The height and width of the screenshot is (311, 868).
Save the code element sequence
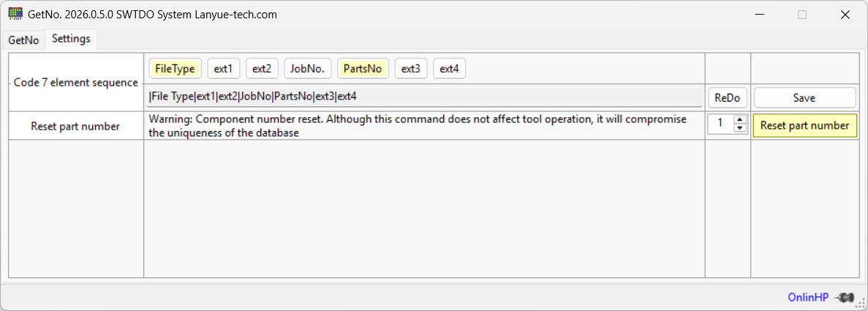[804, 97]
